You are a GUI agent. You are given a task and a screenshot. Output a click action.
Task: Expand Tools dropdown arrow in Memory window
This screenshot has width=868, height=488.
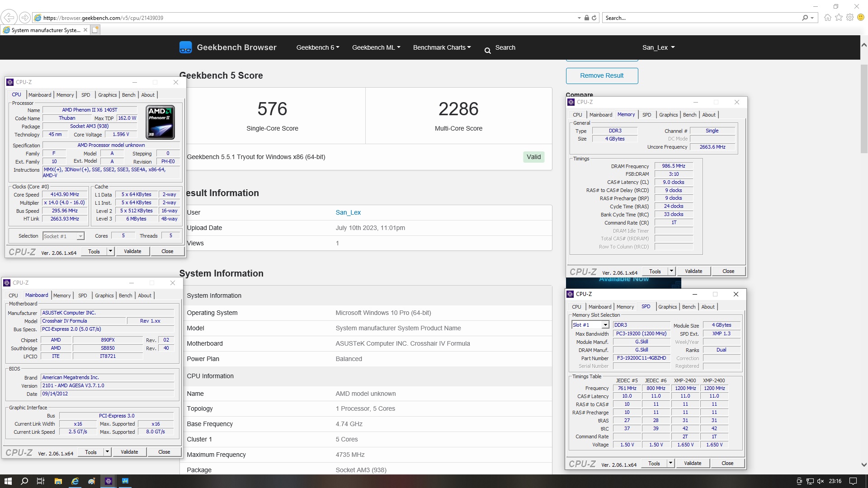671,271
